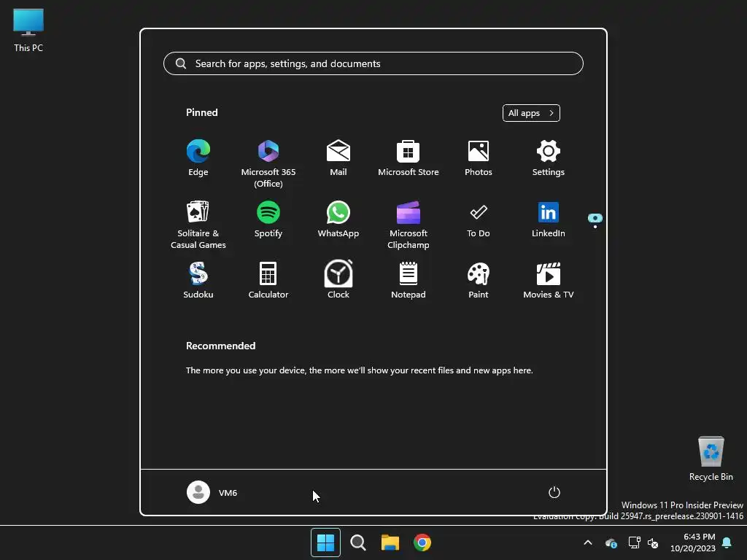Open the Mail app
The height and width of the screenshot is (560, 747).
click(x=338, y=158)
